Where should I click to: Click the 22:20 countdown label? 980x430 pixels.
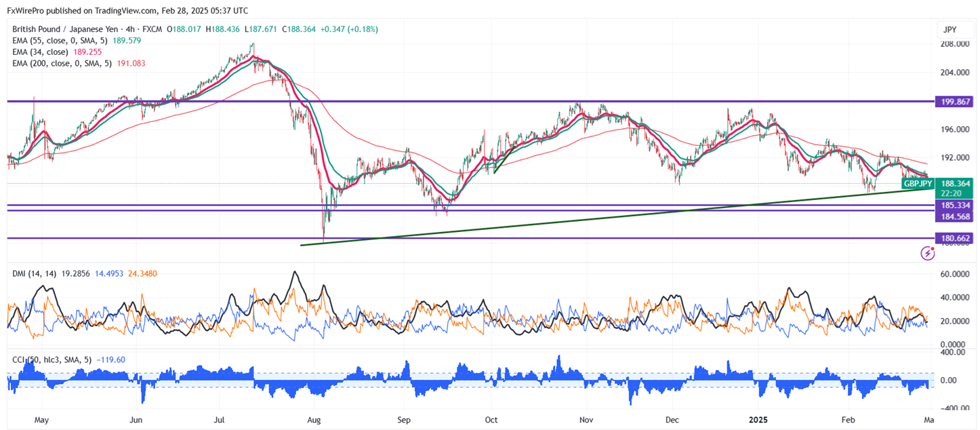coord(952,193)
